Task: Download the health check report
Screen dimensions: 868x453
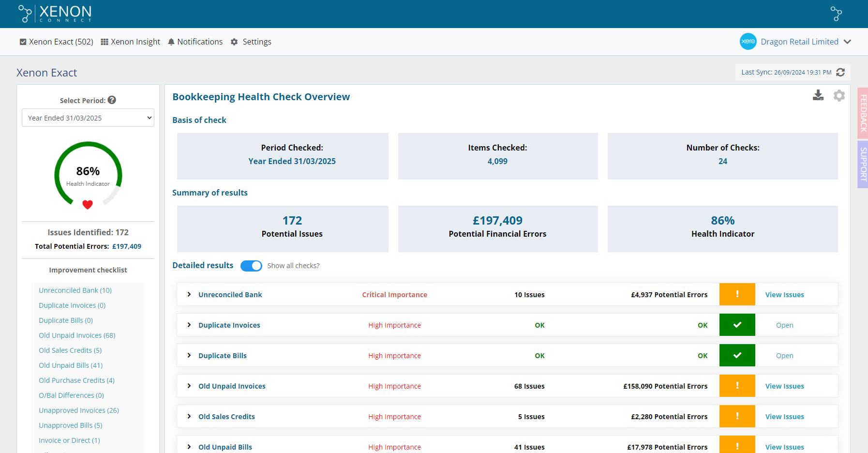Action: [818, 95]
